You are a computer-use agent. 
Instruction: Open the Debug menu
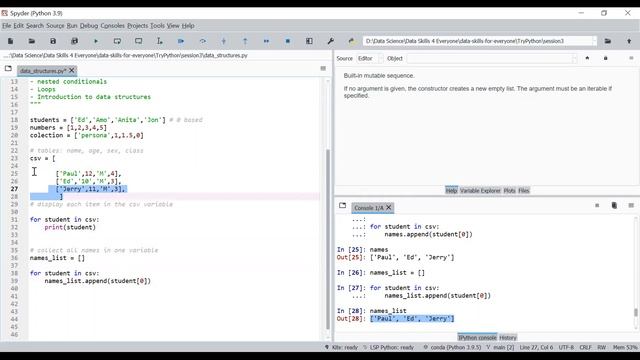tap(89, 26)
